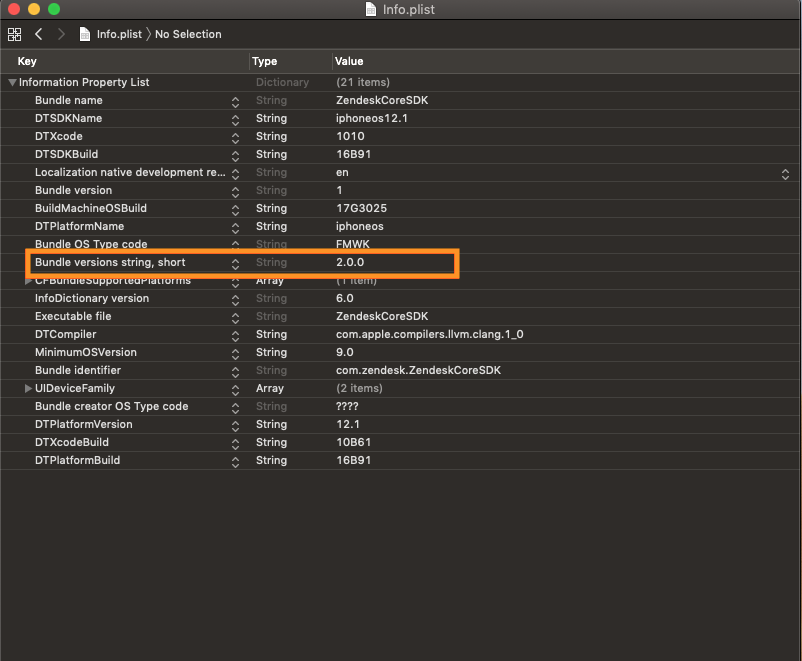
Task: Open key stepper for Bundle version
Action: (235, 192)
